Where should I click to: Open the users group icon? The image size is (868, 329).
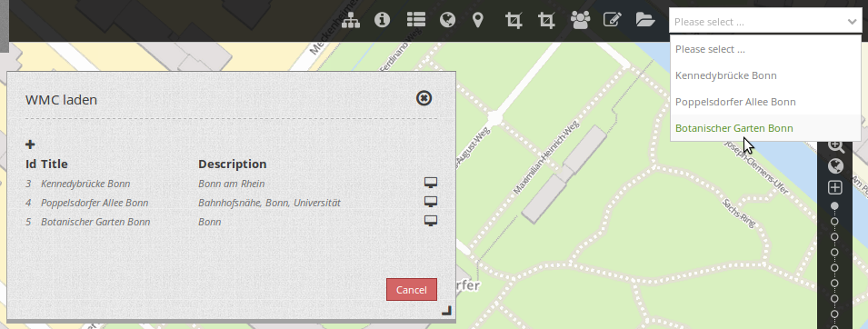point(580,20)
